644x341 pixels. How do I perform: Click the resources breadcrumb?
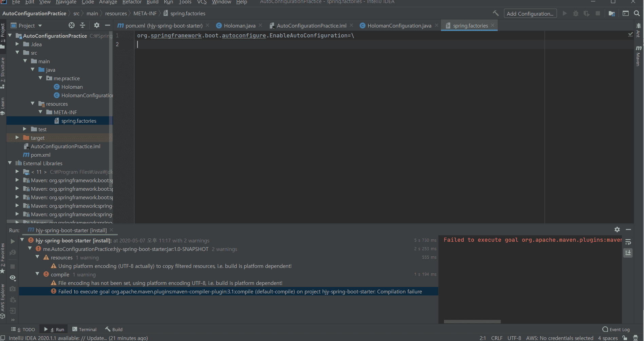coord(116,14)
